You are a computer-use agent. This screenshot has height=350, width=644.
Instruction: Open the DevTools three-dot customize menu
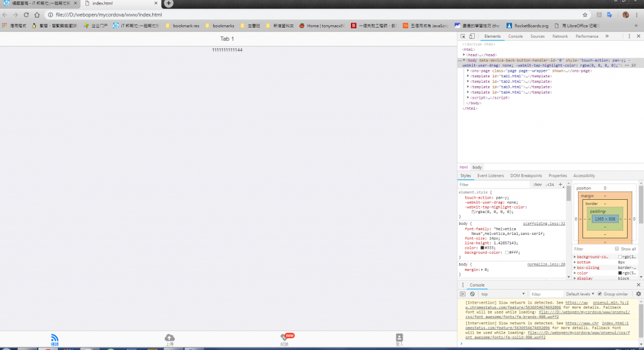(629, 36)
